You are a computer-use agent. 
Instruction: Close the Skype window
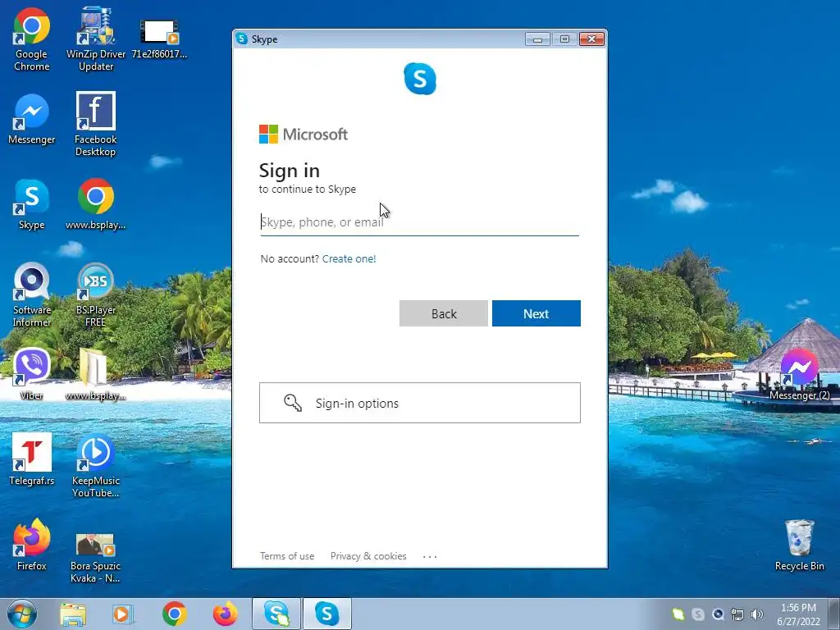591,39
